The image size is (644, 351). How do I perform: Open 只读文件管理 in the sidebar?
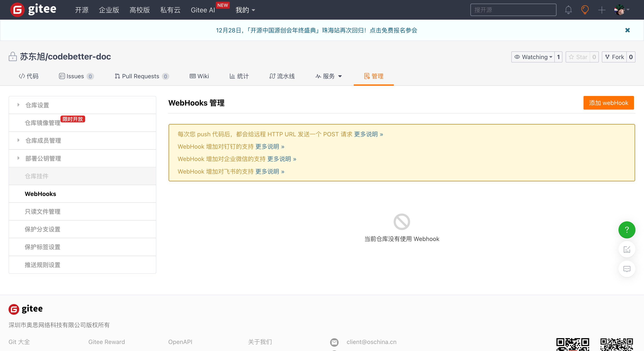pos(82,212)
